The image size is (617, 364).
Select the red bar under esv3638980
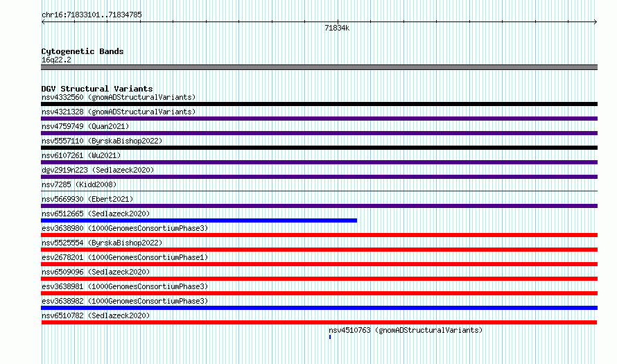pyautogui.click(x=319, y=235)
